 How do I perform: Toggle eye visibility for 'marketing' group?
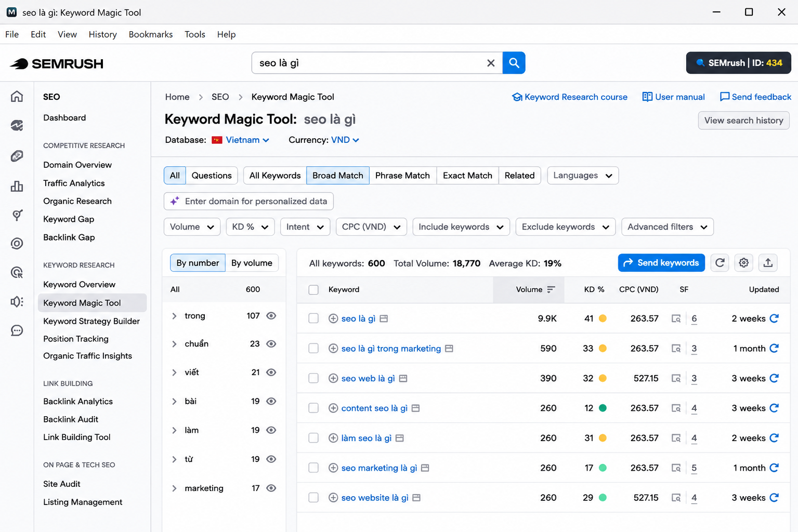point(271,488)
